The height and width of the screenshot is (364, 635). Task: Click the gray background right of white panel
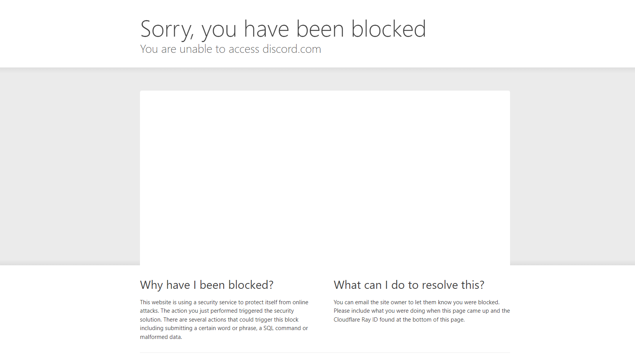573,166
